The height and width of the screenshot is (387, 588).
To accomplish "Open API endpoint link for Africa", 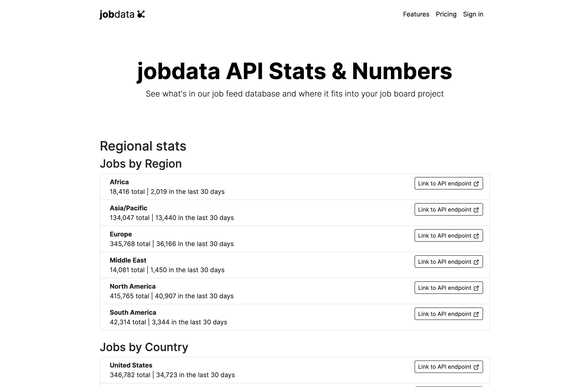I will [449, 183].
